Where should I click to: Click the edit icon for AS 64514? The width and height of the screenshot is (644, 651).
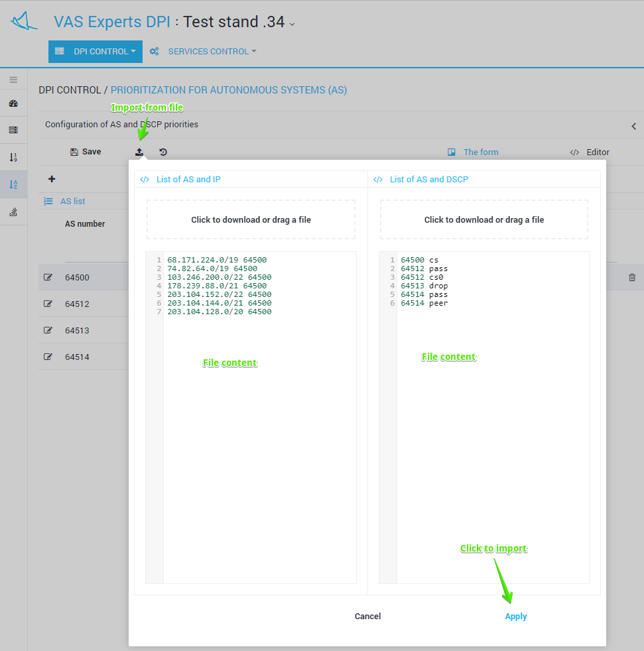tap(48, 357)
